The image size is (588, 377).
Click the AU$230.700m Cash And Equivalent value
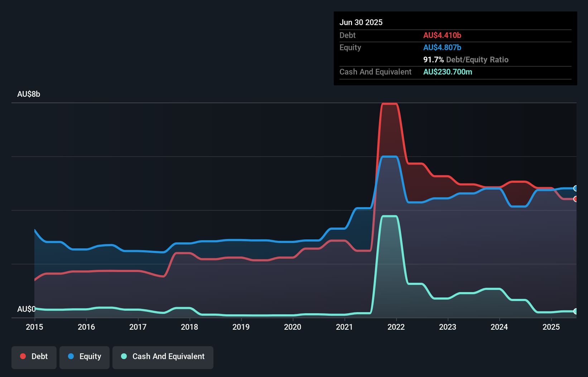448,72
